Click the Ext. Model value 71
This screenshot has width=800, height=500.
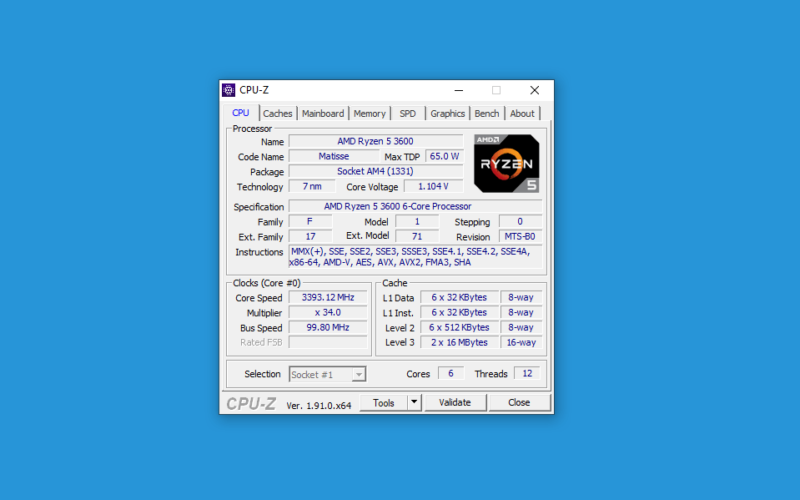(417, 236)
